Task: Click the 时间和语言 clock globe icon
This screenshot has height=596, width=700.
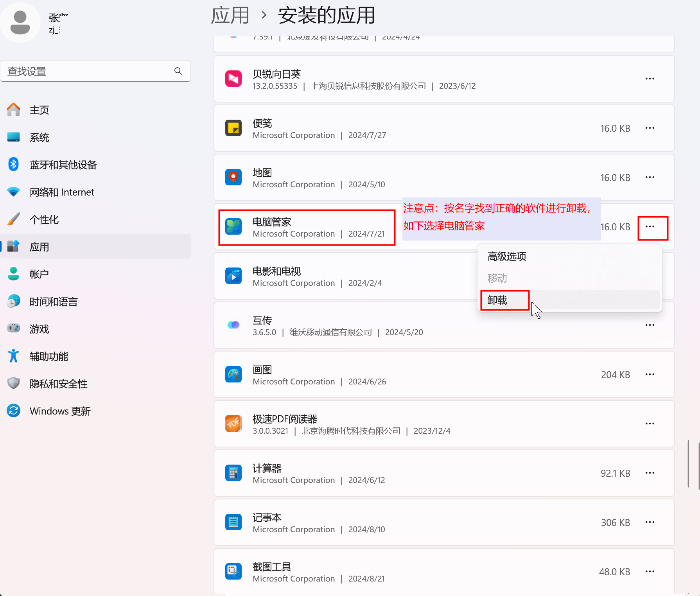Action: coord(14,302)
